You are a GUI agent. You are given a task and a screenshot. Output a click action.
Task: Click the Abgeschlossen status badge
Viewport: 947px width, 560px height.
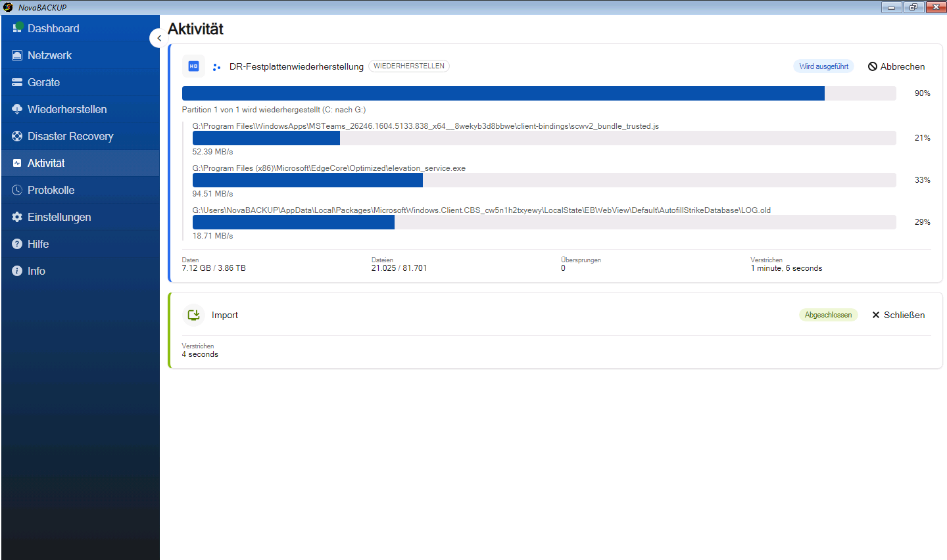click(x=828, y=315)
